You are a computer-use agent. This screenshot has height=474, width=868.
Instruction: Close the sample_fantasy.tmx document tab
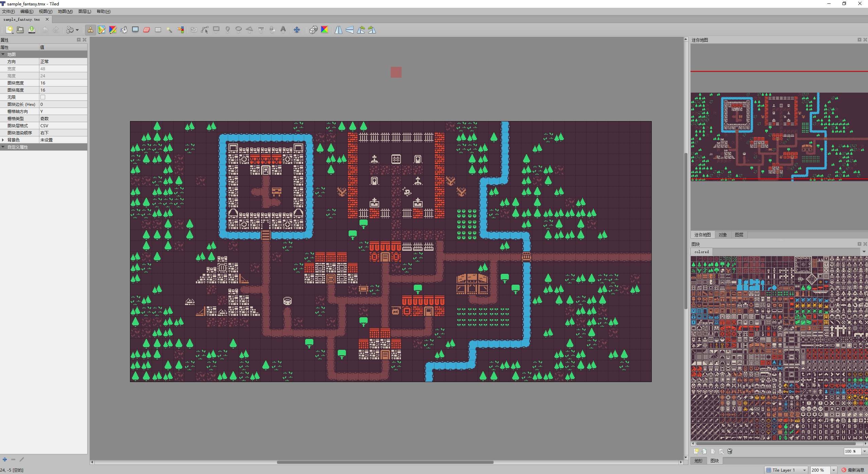click(x=47, y=19)
